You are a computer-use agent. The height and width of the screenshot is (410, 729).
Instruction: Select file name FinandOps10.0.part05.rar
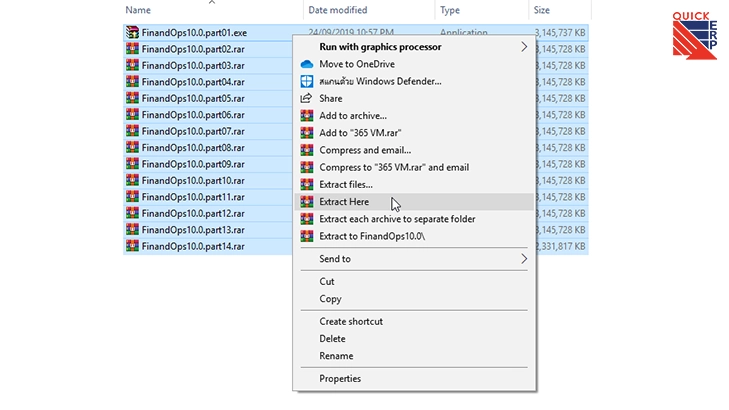coord(193,98)
